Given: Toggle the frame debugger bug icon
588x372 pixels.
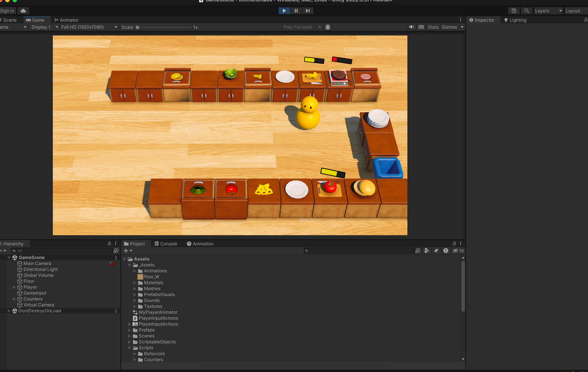Looking at the screenshot, I should [328, 27].
